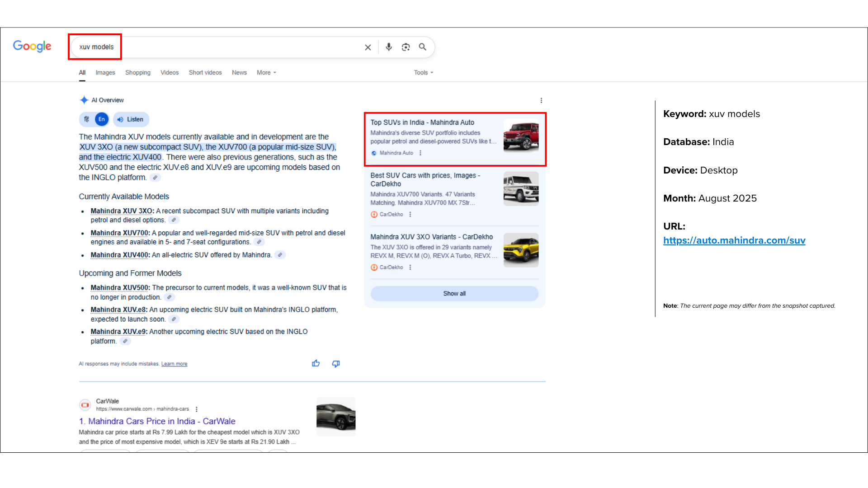Image resolution: width=868 pixels, height=488 pixels.
Task: Click link icon after XUV400 bullet
Action: click(280, 255)
